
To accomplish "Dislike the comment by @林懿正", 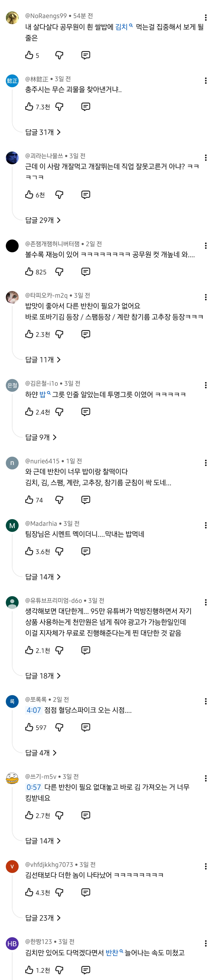I will coord(59,107).
